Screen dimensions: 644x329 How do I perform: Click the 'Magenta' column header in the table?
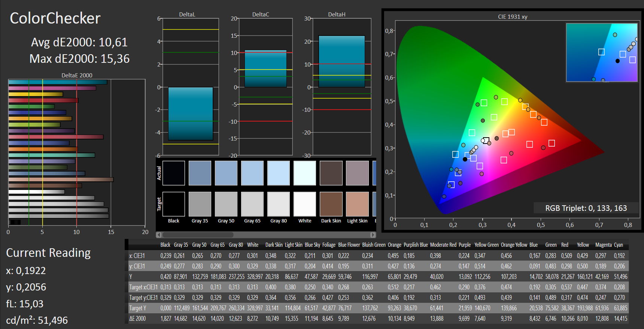[x=604, y=245]
